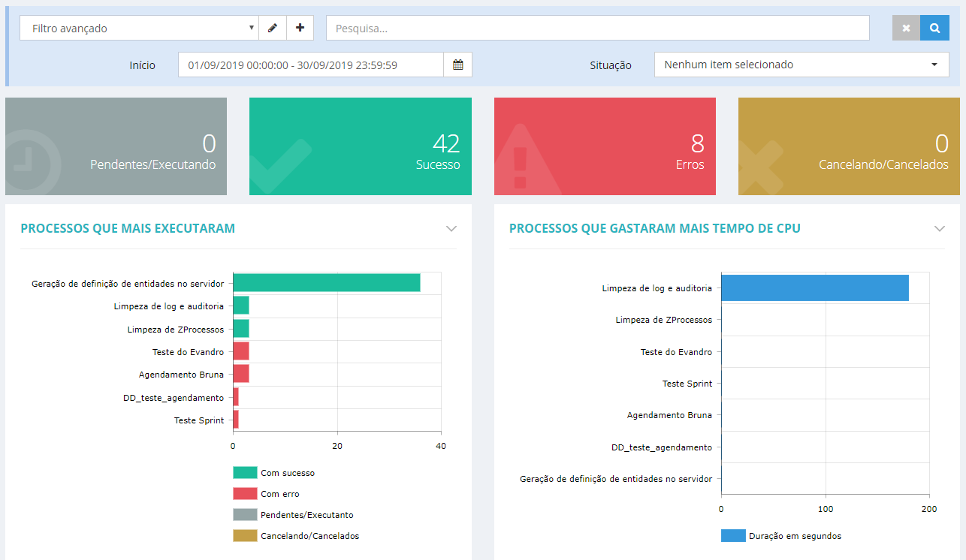
Task: Click the Pendentes/Executando status card
Action: tap(116, 146)
